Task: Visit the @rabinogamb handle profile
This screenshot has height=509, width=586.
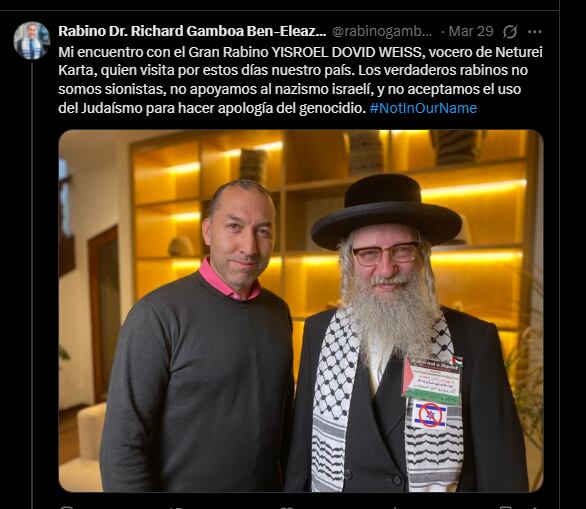Action: 382,31
